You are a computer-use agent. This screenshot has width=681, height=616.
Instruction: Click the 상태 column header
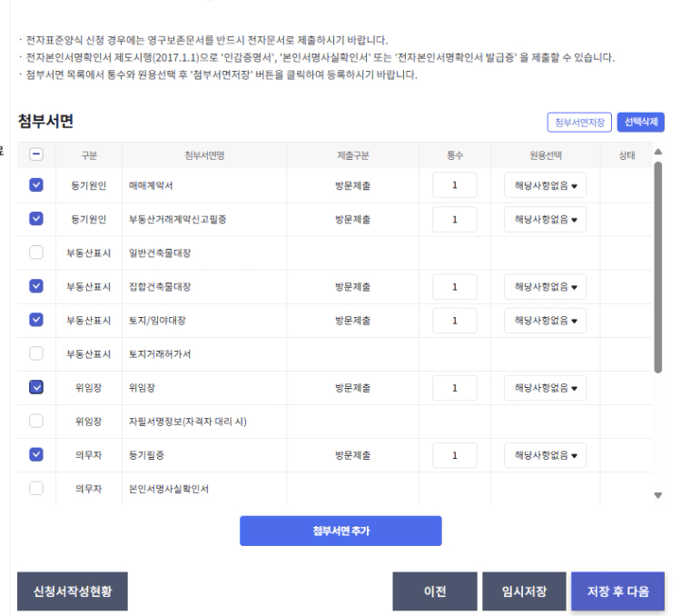pos(627,155)
